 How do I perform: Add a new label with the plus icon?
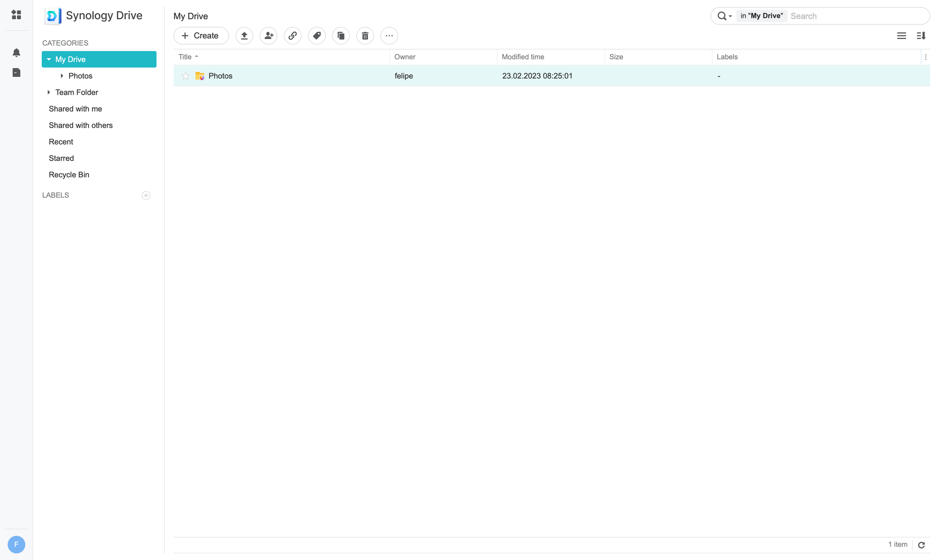(x=146, y=195)
